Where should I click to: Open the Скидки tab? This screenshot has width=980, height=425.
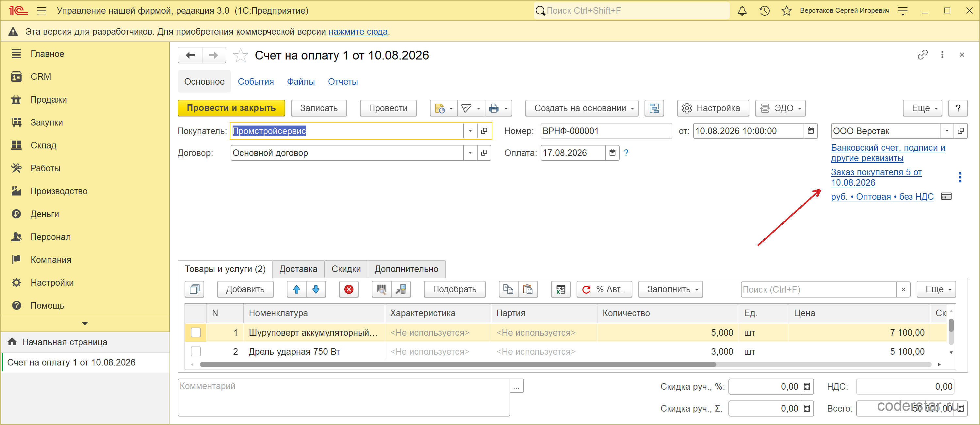346,269
